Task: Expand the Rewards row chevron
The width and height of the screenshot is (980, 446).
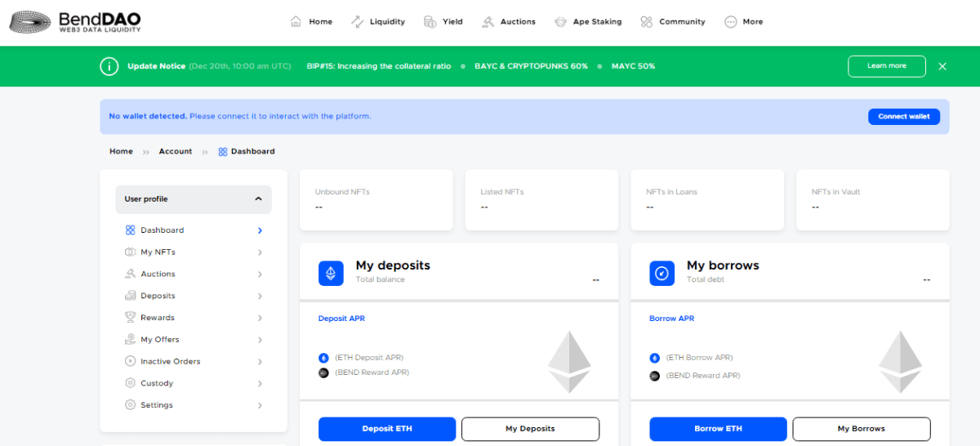Action: coord(260,318)
